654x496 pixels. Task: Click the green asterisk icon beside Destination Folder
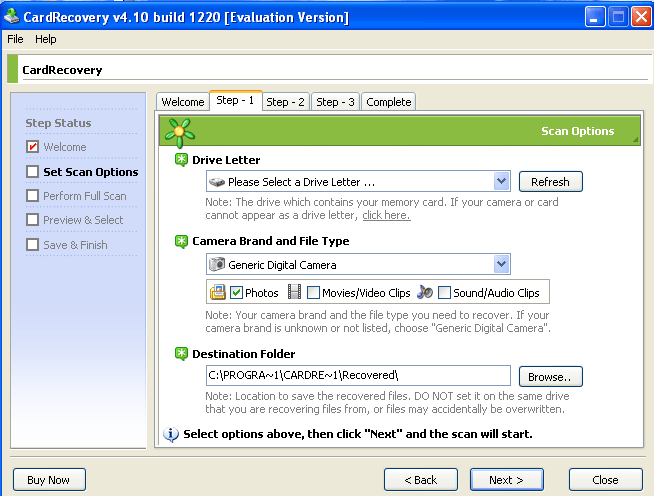coord(181,354)
